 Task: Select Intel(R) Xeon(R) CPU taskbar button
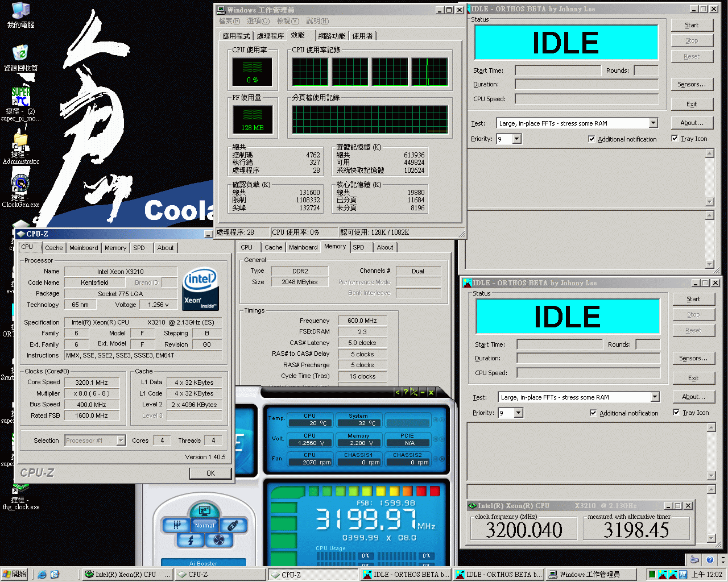(127, 575)
